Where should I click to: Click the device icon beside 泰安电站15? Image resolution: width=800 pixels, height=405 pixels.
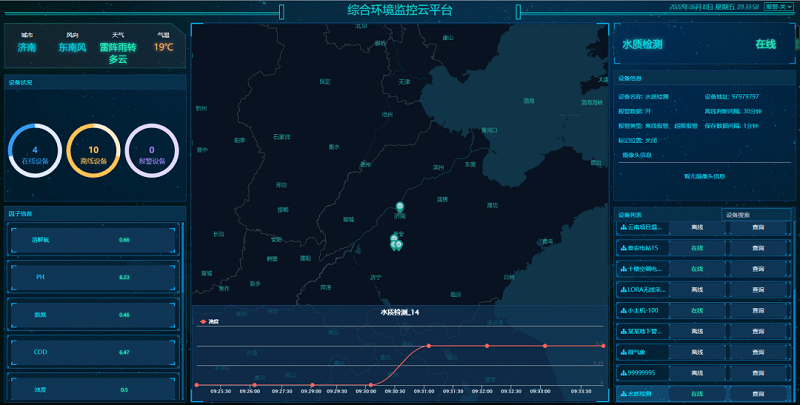tap(624, 248)
